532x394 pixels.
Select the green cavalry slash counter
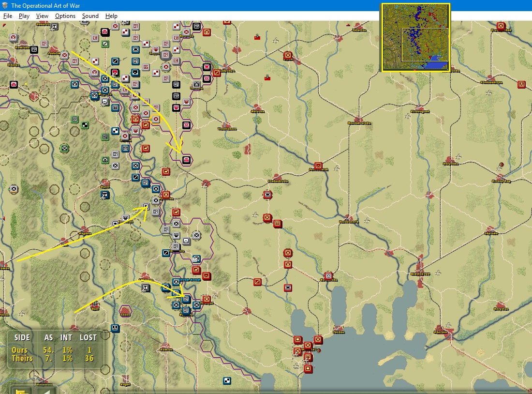tap(105, 44)
